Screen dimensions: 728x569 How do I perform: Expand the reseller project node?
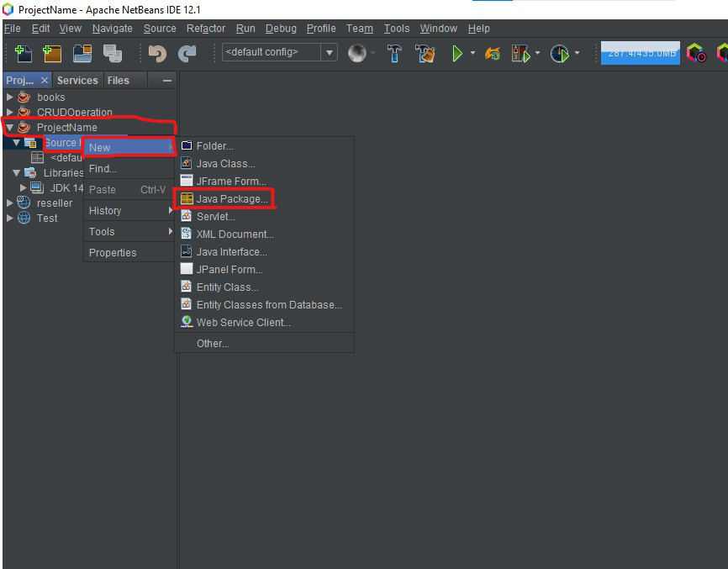[9, 203]
